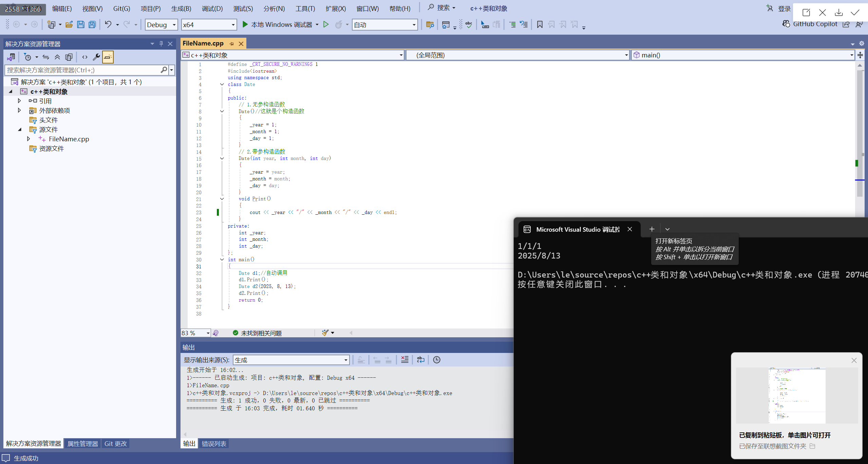The width and height of the screenshot is (868, 464).
Task: Open the Debug configuration dropdown
Action: [x=161, y=24]
